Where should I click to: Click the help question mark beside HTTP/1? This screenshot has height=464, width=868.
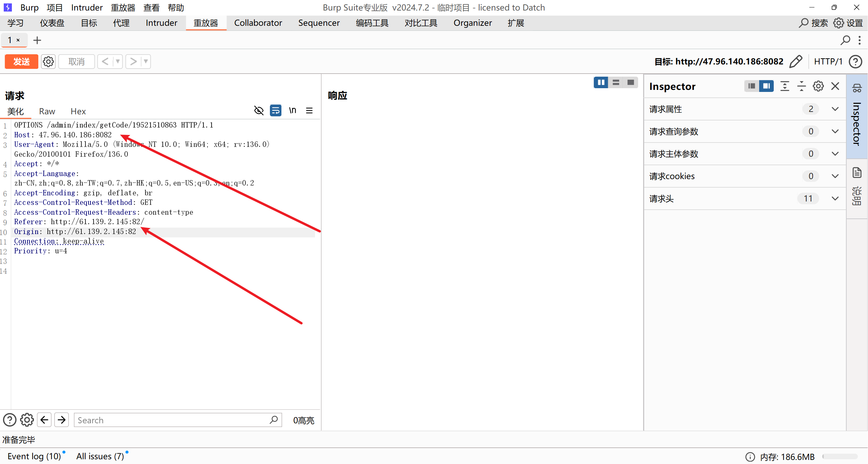[x=856, y=61]
